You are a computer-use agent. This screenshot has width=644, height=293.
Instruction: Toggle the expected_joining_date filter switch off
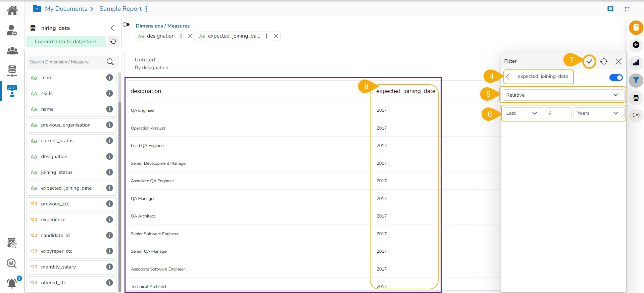click(616, 78)
